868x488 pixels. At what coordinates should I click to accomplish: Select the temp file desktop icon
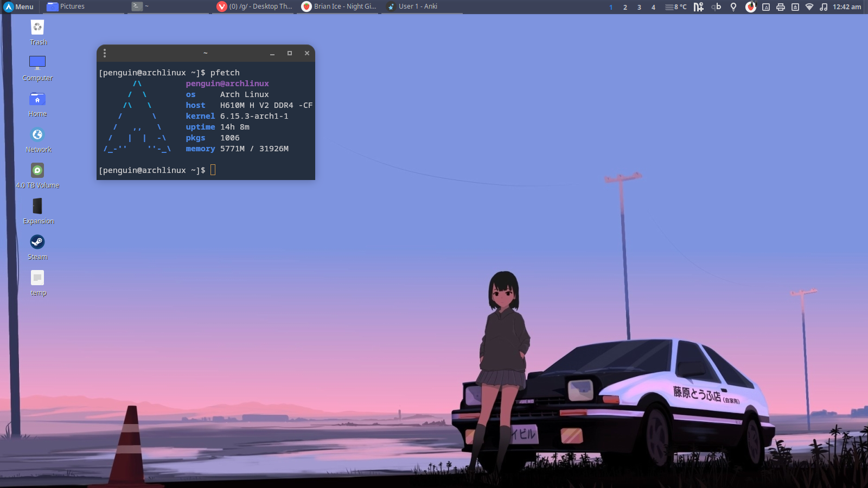37,283
